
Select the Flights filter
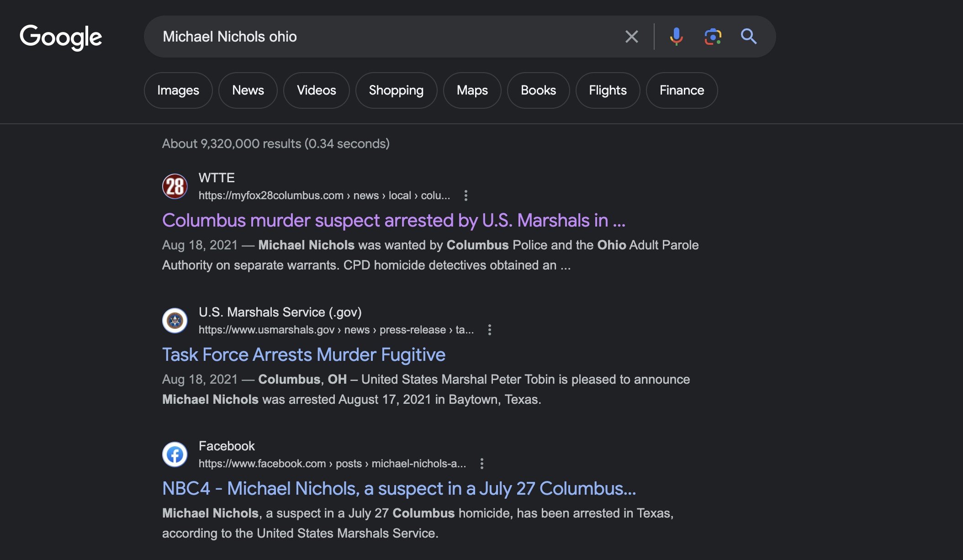[x=608, y=90]
